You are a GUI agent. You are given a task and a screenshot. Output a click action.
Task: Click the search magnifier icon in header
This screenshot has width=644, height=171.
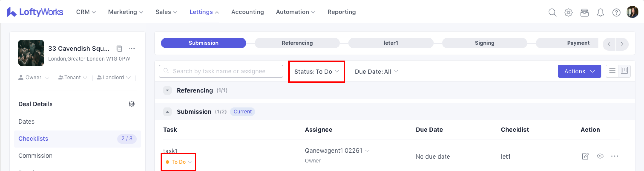[552, 12]
